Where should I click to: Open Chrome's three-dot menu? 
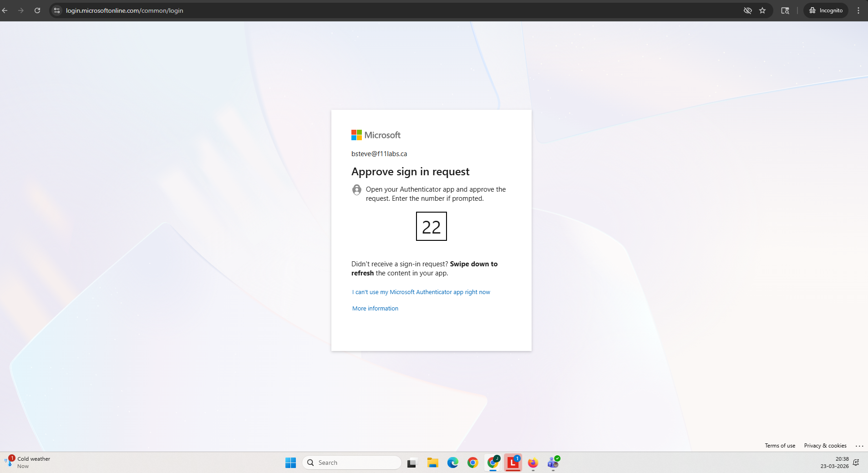pyautogui.click(x=858, y=10)
